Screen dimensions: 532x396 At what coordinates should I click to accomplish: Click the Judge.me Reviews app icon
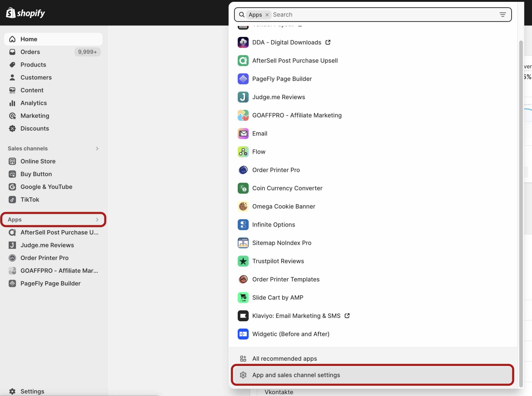tap(243, 97)
